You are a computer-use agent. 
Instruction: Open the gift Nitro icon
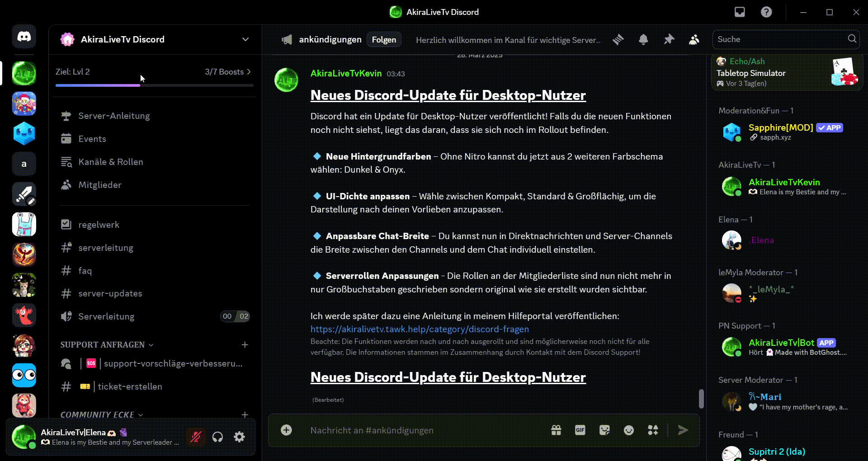pyautogui.click(x=556, y=430)
